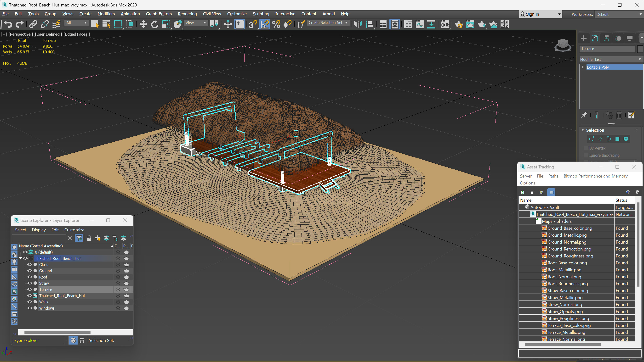Click the Redo arrow icon

tap(19, 24)
